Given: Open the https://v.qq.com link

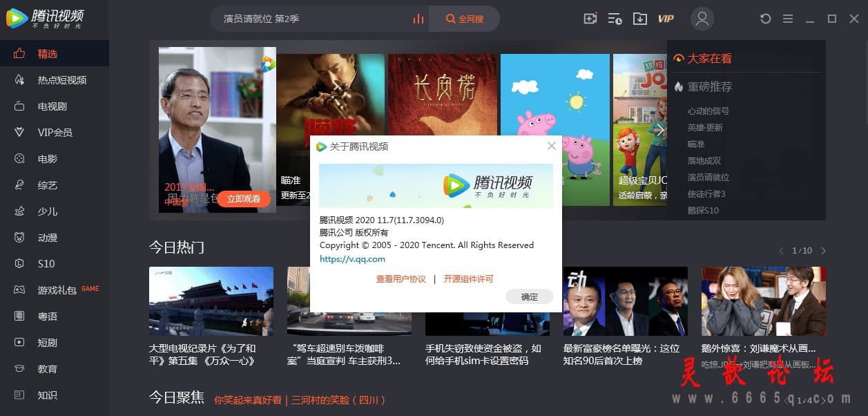Looking at the screenshot, I should pyautogui.click(x=352, y=259).
